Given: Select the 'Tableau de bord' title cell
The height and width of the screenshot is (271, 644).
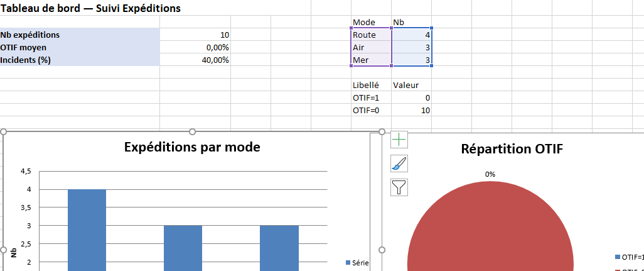Looking at the screenshot, I should pos(91,8).
